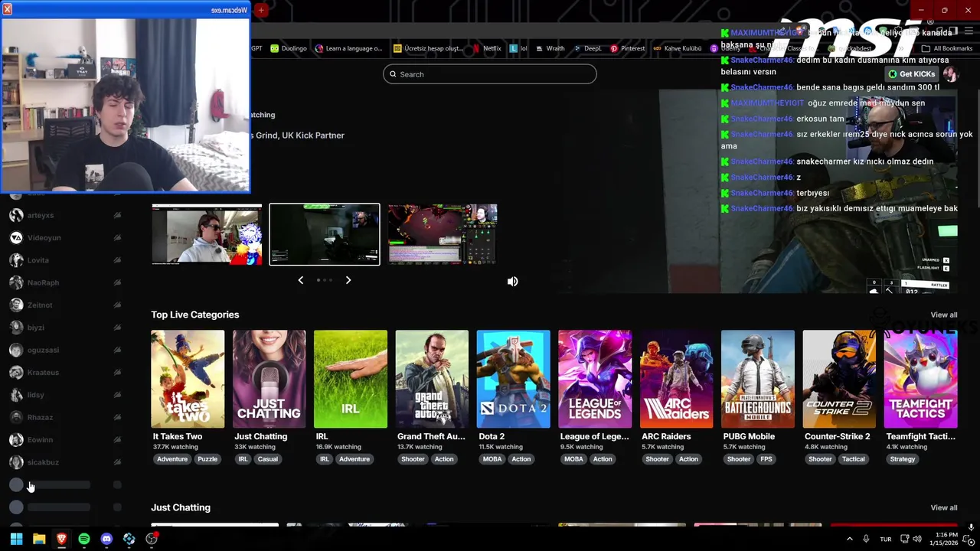
Task: Click the FPS tag under PUBG Mobile
Action: pyautogui.click(x=766, y=459)
